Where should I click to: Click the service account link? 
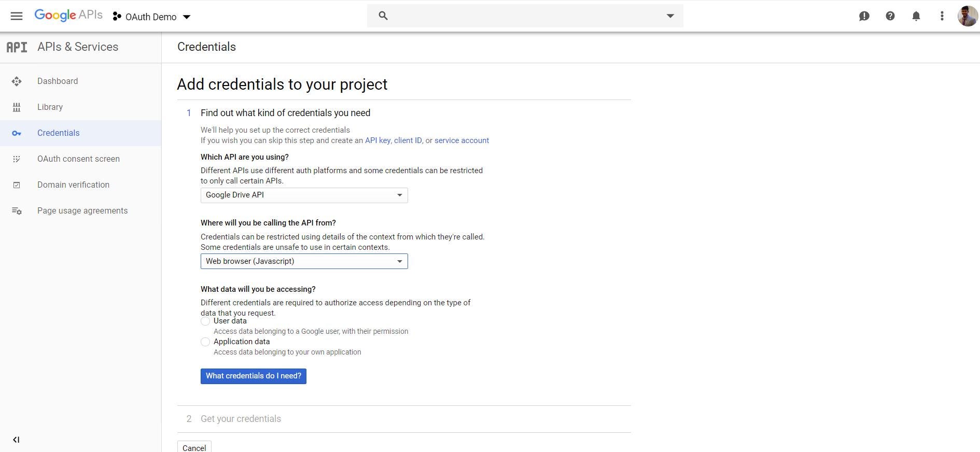pyautogui.click(x=461, y=140)
